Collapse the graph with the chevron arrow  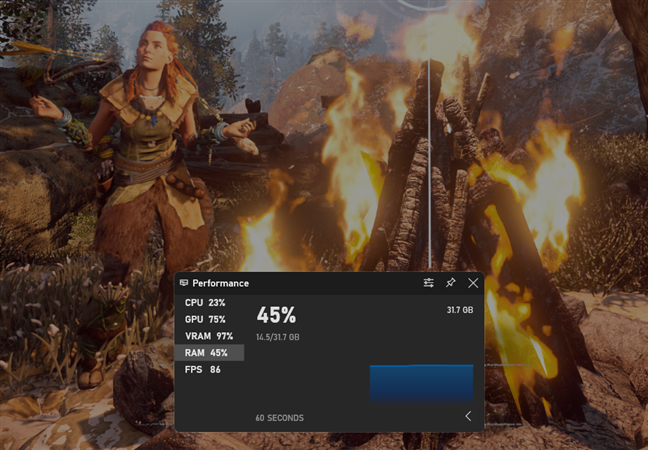pyautogui.click(x=468, y=416)
